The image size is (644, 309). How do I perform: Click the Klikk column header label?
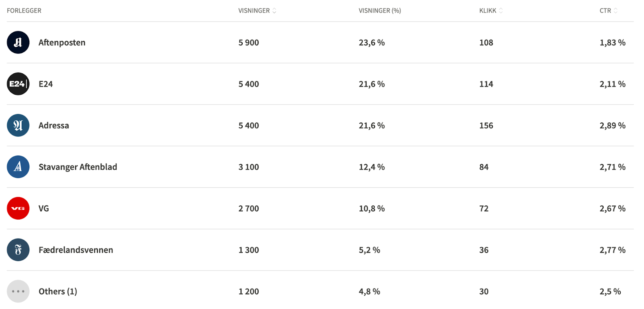click(x=487, y=11)
